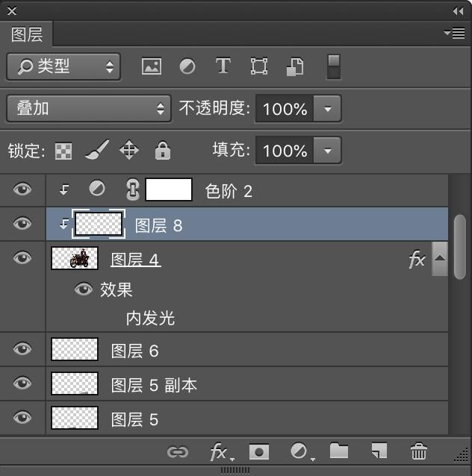Filter layers by pixel image type
This screenshot has width=472, height=476.
coord(152,66)
